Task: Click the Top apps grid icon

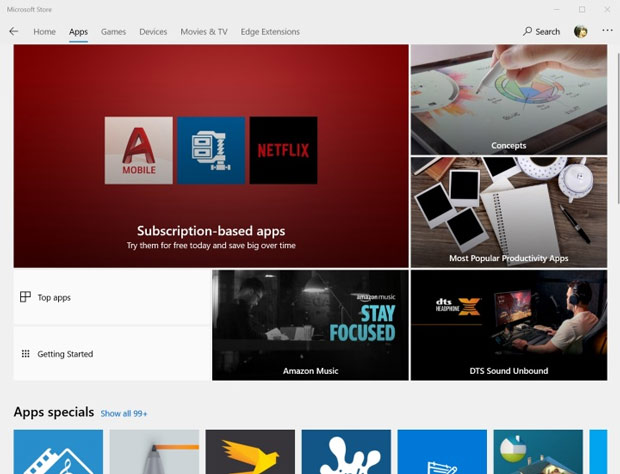Action: pyautogui.click(x=25, y=297)
